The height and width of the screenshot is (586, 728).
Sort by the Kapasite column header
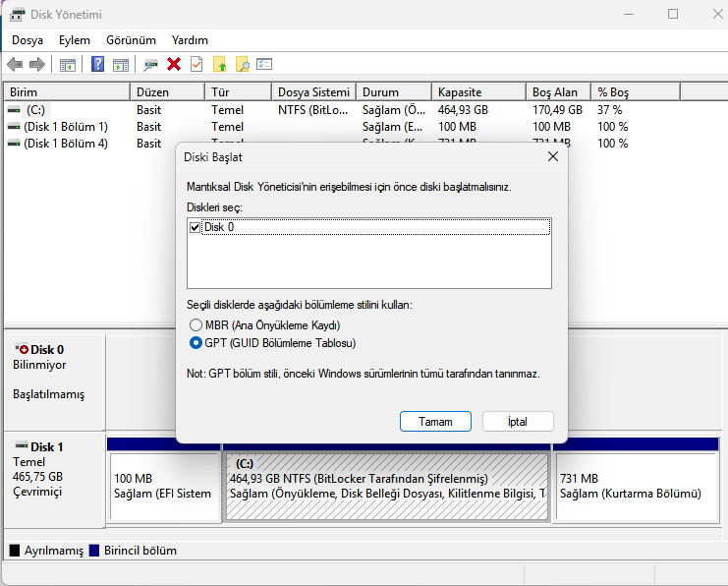click(x=479, y=92)
